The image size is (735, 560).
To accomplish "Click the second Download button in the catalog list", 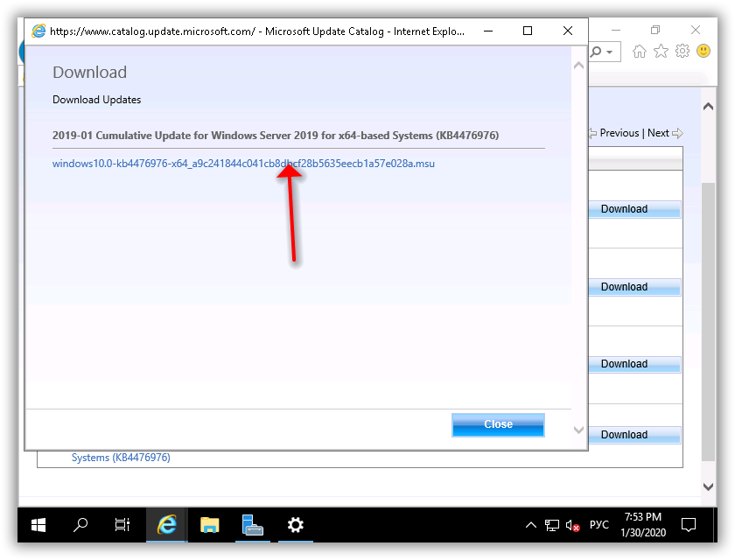I will pyautogui.click(x=634, y=287).
